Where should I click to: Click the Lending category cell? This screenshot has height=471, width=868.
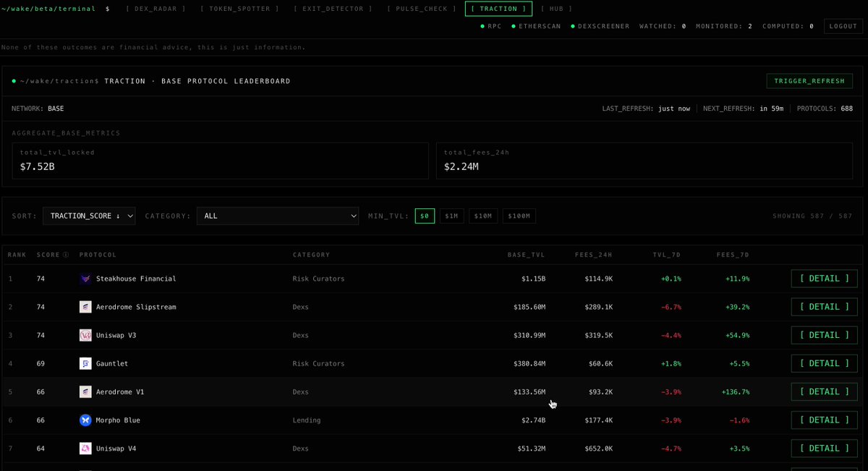[306, 420]
